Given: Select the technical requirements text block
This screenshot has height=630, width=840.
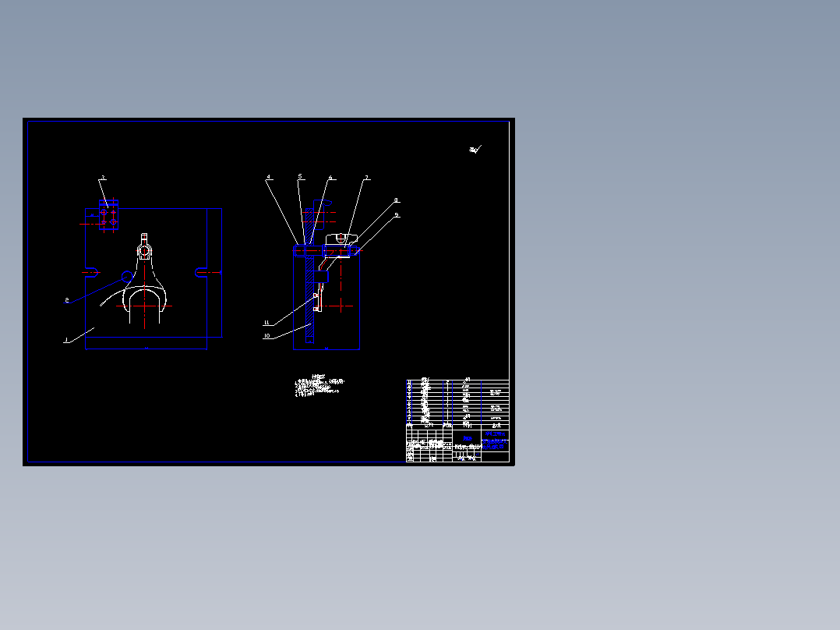Looking at the screenshot, I should (319, 385).
